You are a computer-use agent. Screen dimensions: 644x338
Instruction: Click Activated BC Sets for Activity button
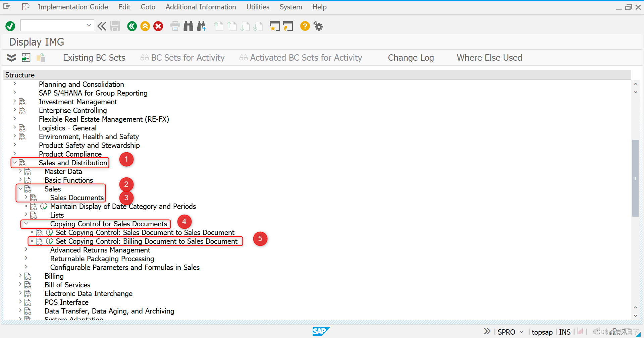[301, 58]
